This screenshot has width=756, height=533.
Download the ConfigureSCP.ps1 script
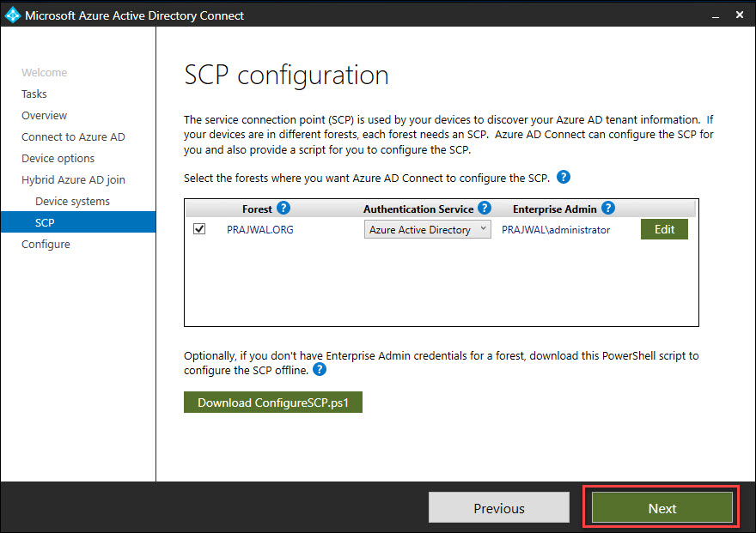coord(273,402)
